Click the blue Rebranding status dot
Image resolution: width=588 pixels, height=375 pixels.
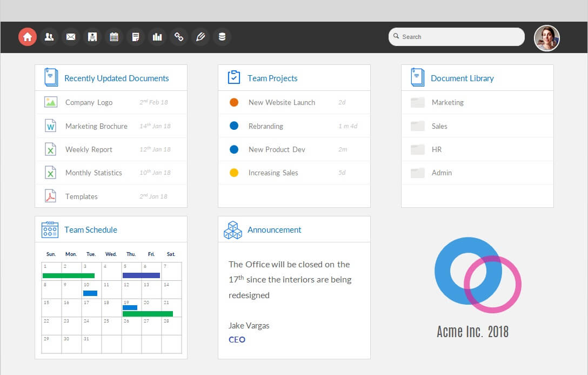[x=234, y=126]
